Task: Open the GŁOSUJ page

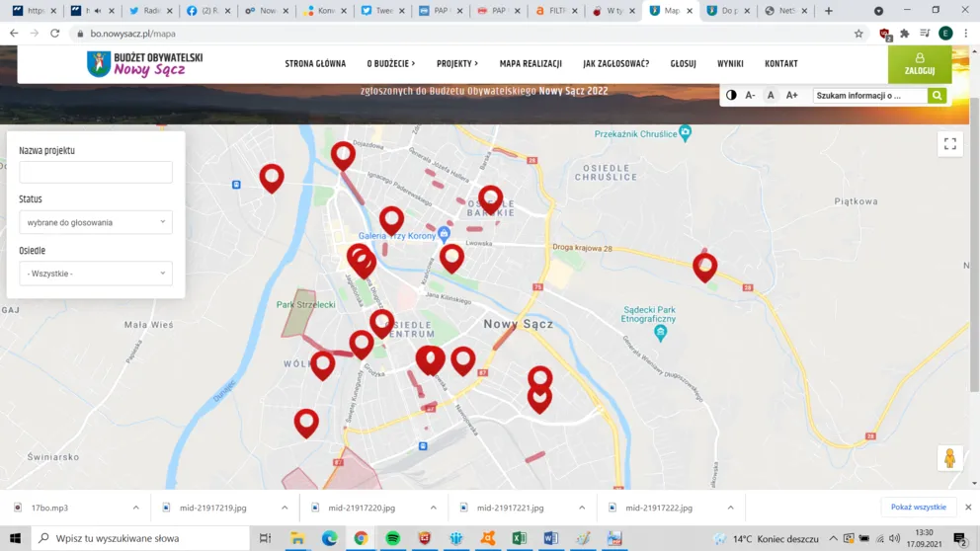Action: click(x=683, y=64)
